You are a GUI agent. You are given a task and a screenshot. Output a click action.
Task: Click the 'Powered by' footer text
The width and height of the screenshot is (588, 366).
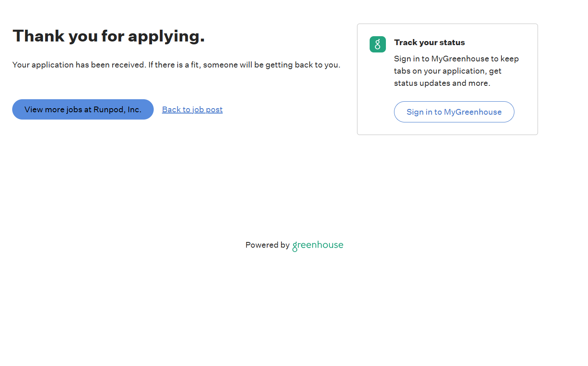[267, 245]
